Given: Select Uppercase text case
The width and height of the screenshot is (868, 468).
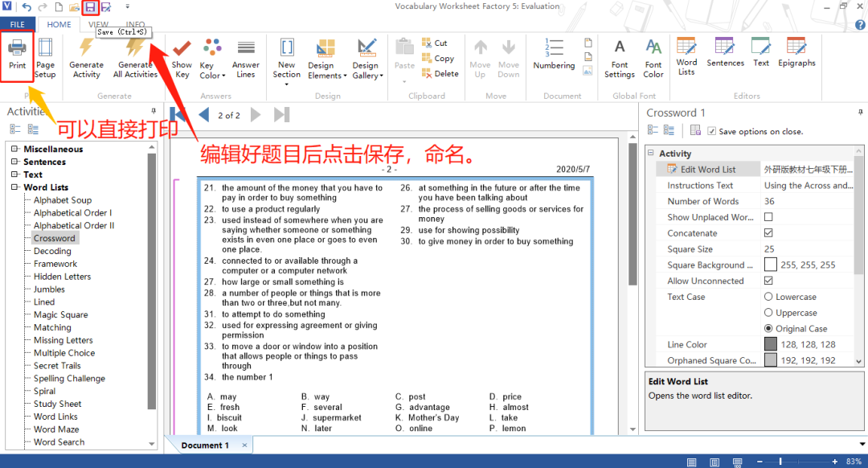Looking at the screenshot, I should [768, 312].
